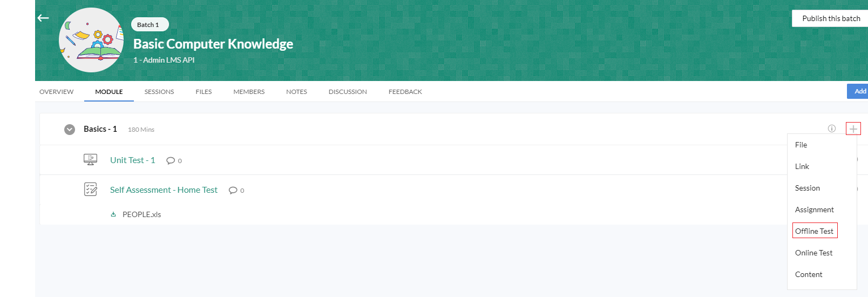
Task: Click the info icon for Basics - 1
Action: coord(832,129)
